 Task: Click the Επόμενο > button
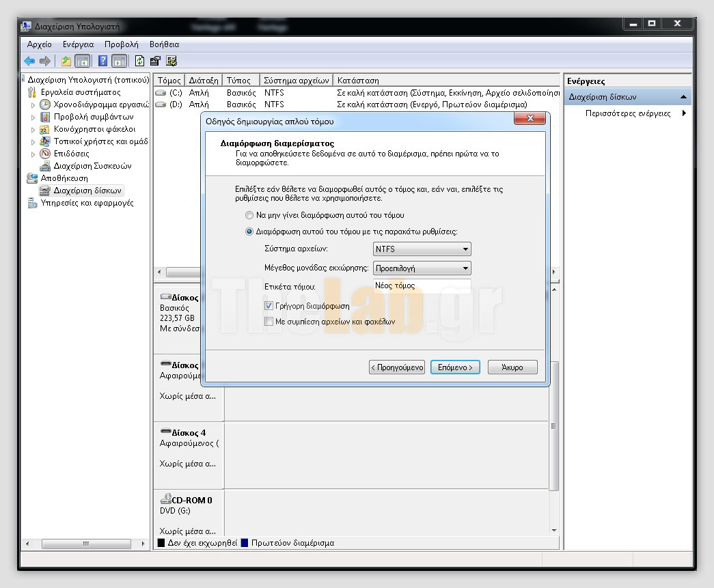455,367
